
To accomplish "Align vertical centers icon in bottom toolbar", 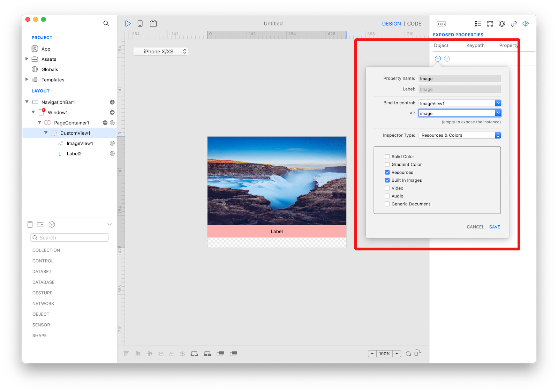I will [x=150, y=354].
